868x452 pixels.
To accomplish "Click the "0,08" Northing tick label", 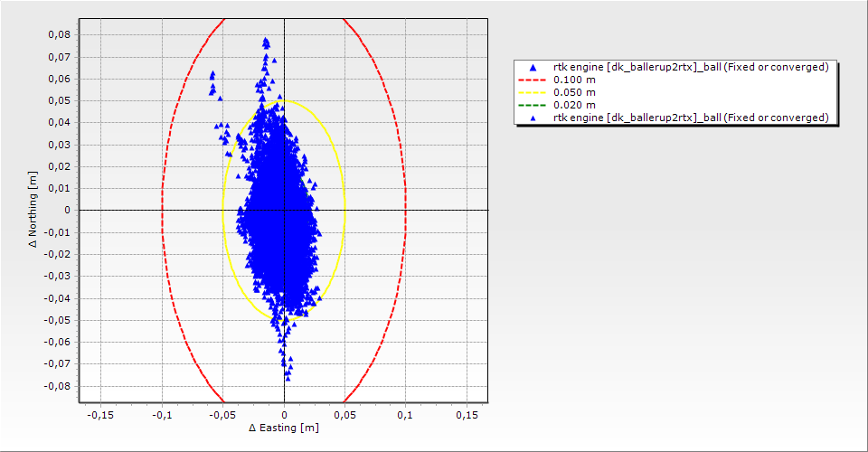I will (60, 34).
